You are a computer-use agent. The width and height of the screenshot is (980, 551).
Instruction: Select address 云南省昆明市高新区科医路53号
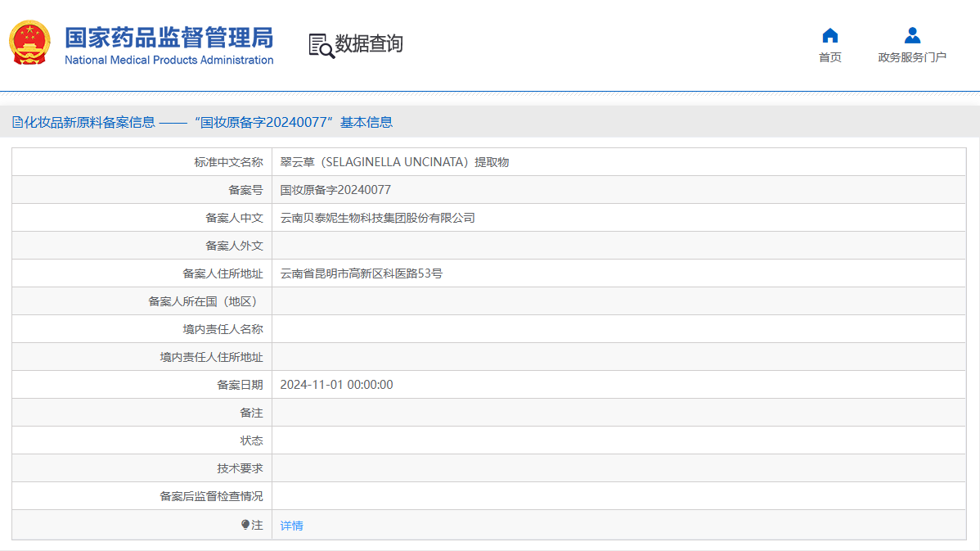click(362, 273)
